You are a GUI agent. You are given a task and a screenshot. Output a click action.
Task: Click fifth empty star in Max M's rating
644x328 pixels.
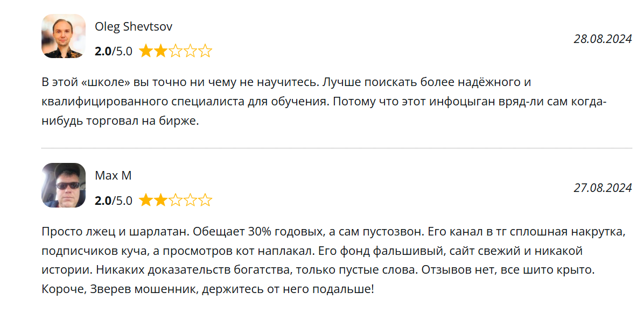[205, 201]
